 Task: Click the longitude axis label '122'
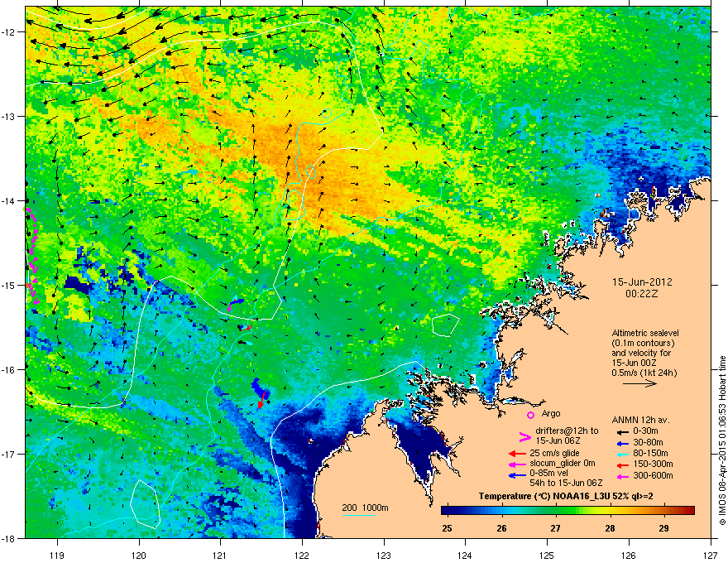tap(302, 555)
